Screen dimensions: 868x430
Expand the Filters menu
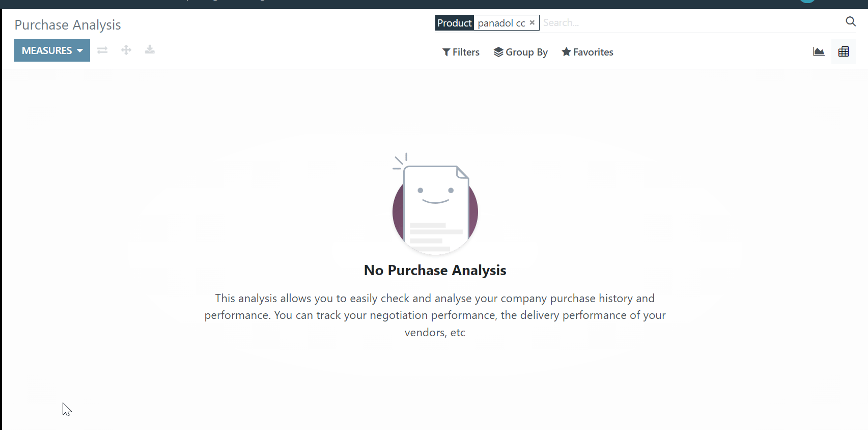(x=461, y=52)
